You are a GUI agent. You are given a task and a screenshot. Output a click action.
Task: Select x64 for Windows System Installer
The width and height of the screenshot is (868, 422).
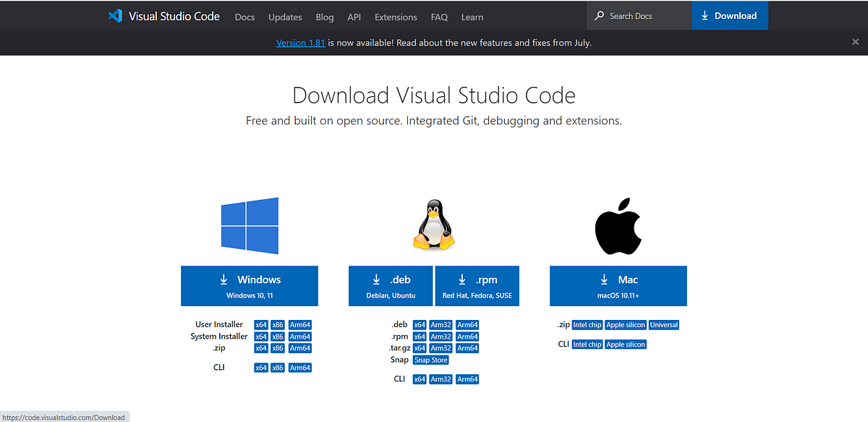point(261,337)
